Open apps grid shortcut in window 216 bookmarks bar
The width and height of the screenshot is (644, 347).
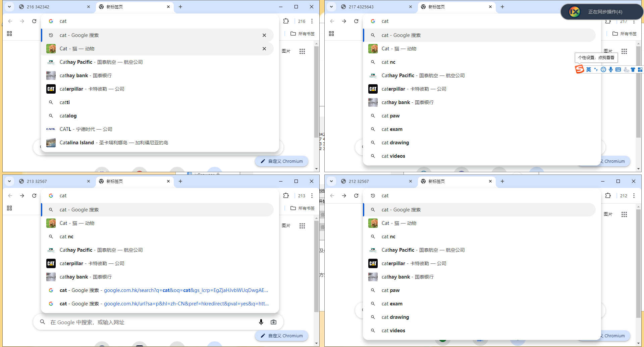9,34
